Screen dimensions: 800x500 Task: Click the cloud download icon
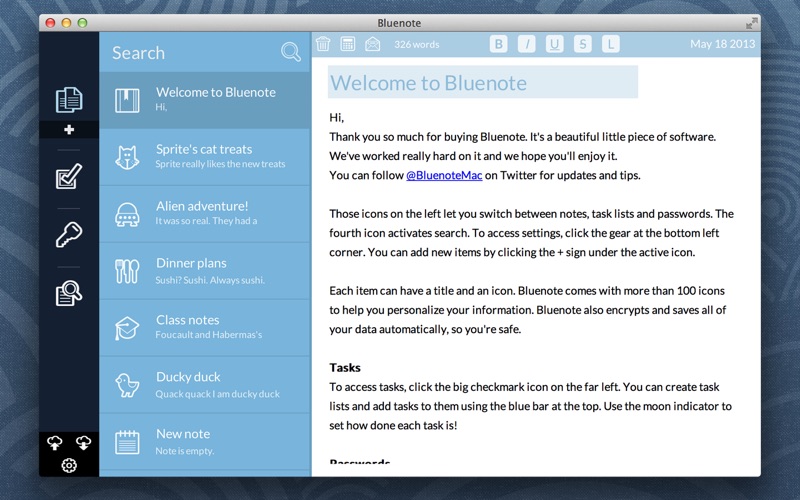click(x=84, y=443)
